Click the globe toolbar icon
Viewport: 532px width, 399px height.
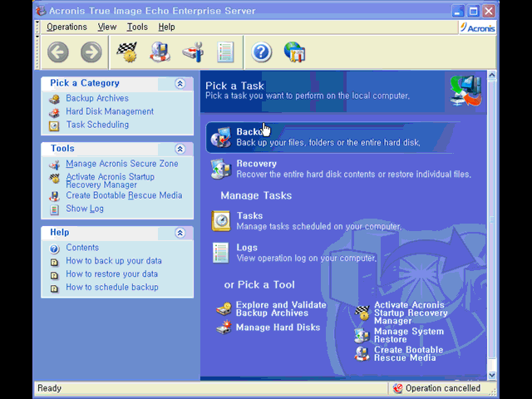(294, 52)
